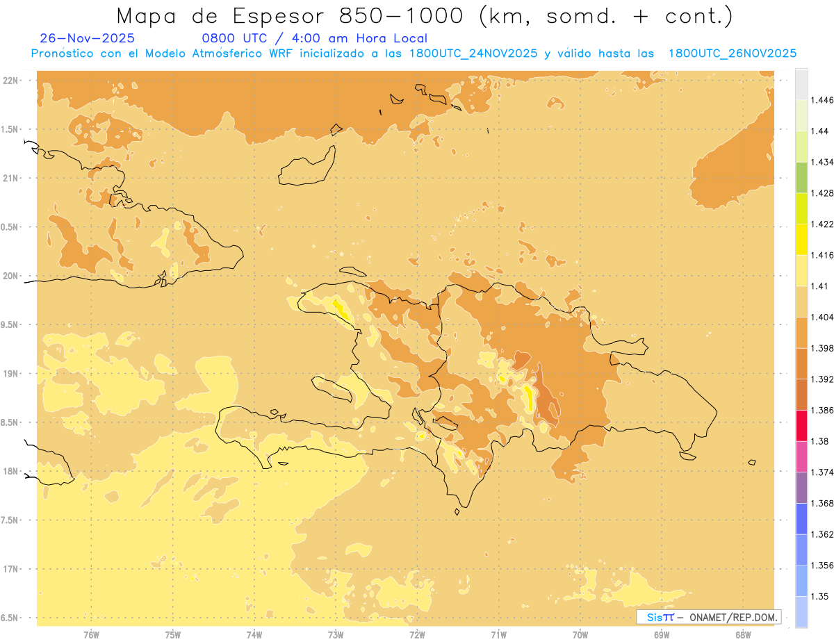Click the time text '0800 UTC / 4:00 am Hora Local'
This screenshot has height=644, width=834.
[x=314, y=38]
